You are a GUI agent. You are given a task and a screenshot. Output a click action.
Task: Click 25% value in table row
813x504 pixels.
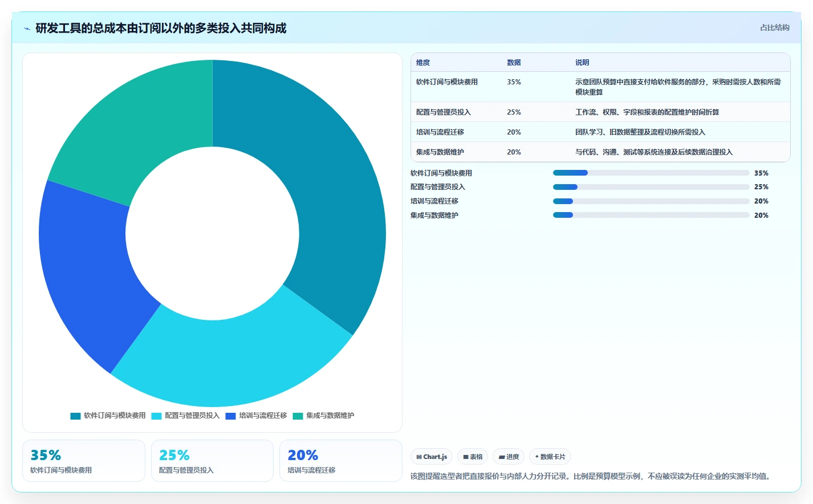click(x=514, y=112)
